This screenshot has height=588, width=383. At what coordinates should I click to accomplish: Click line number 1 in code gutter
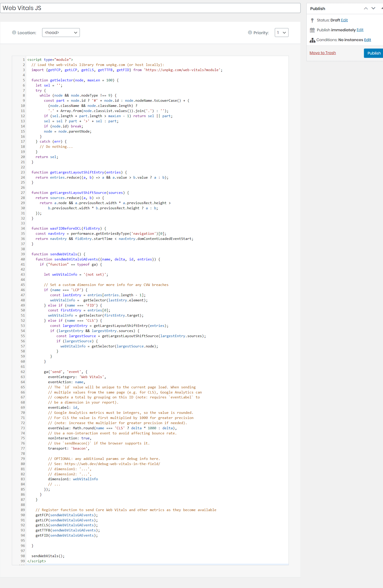click(24, 60)
